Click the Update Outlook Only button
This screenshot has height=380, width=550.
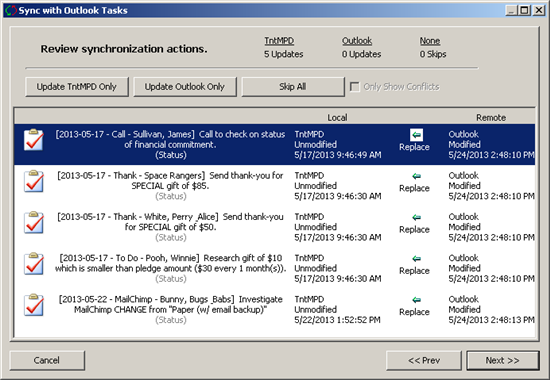click(185, 87)
